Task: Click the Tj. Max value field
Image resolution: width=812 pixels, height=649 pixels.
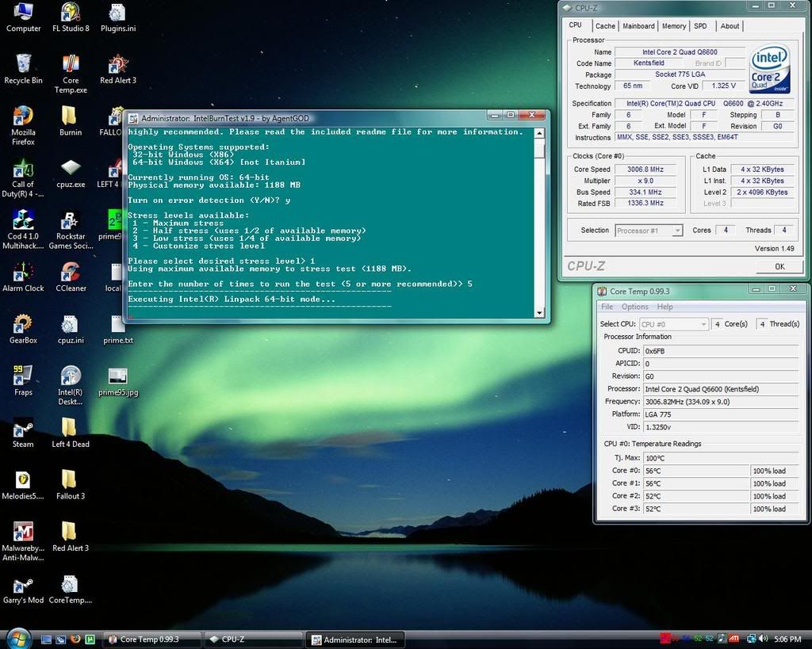Action: 720,458
